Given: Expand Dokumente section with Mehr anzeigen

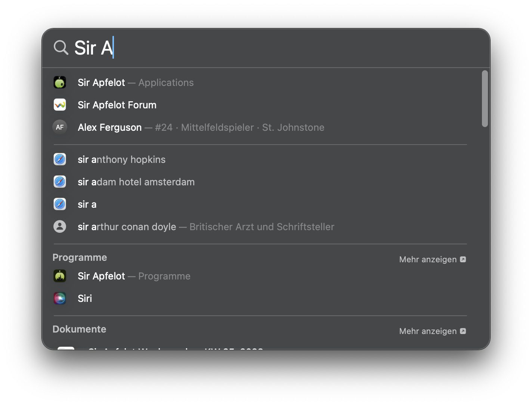Looking at the screenshot, I should point(432,331).
